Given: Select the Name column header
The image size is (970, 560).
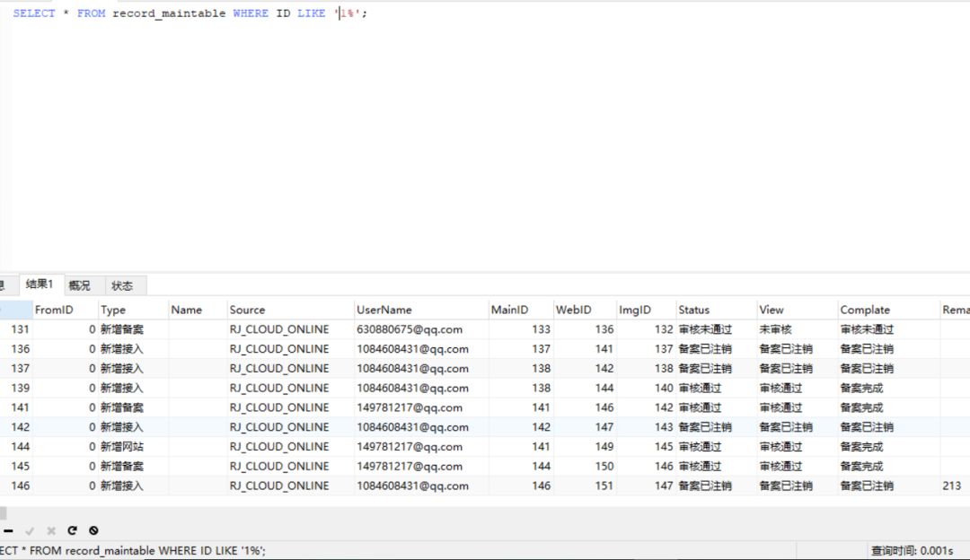Looking at the screenshot, I should [198, 310].
